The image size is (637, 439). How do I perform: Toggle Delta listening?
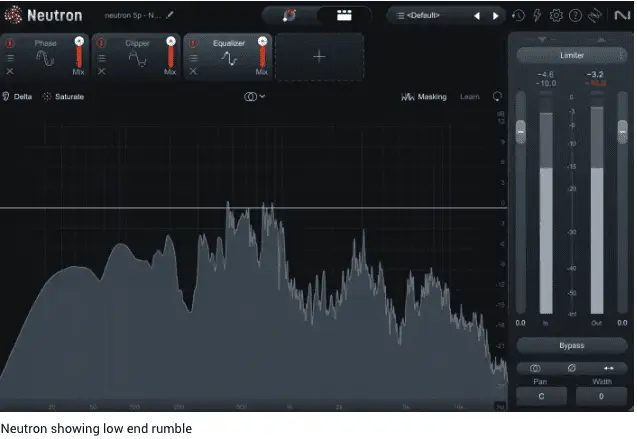click(17, 97)
